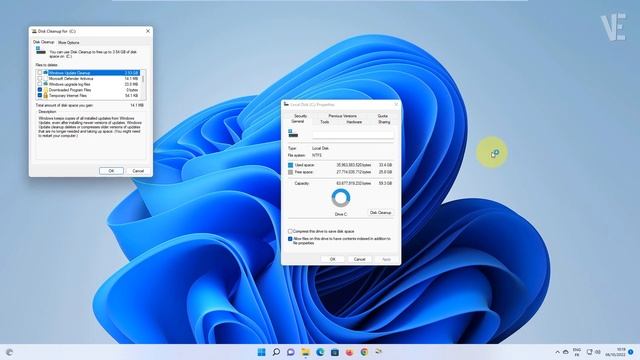Select the Disk Cleanup tab

pyautogui.click(x=44, y=42)
